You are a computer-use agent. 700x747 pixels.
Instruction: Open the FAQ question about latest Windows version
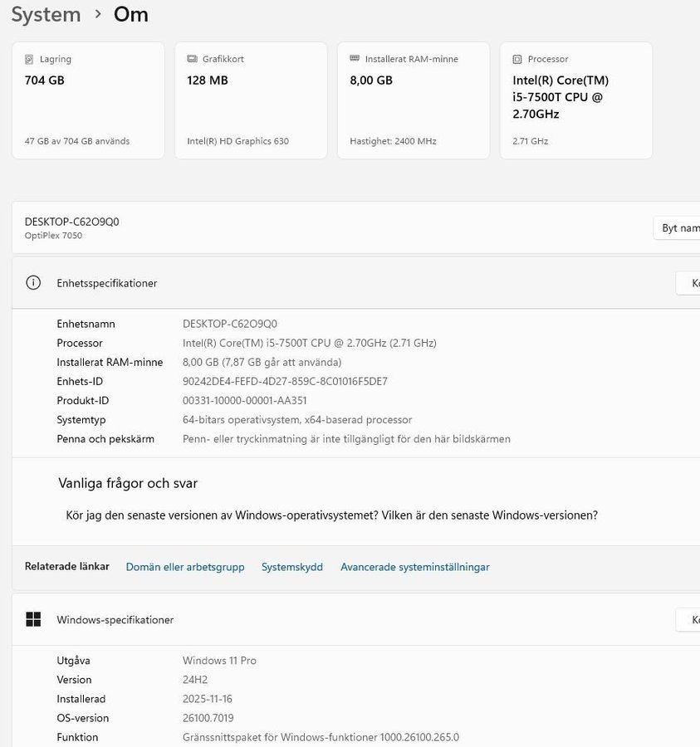point(332,515)
